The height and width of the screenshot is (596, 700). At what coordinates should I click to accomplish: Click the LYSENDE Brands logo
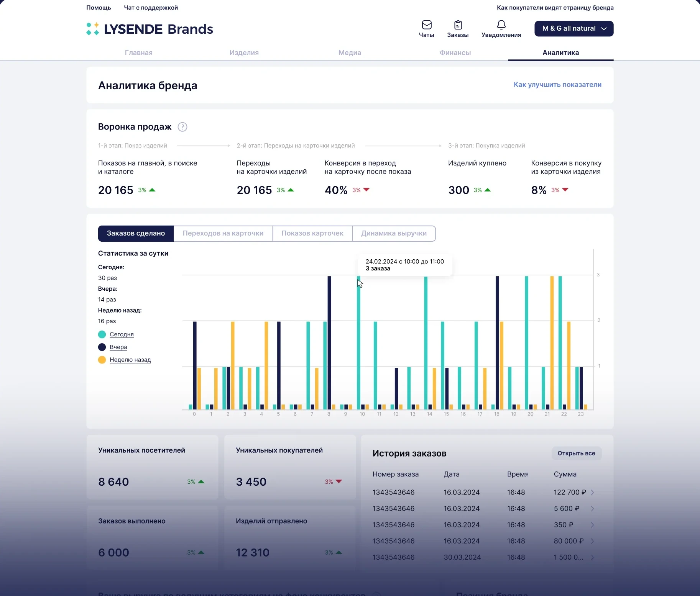pyautogui.click(x=150, y=29)
